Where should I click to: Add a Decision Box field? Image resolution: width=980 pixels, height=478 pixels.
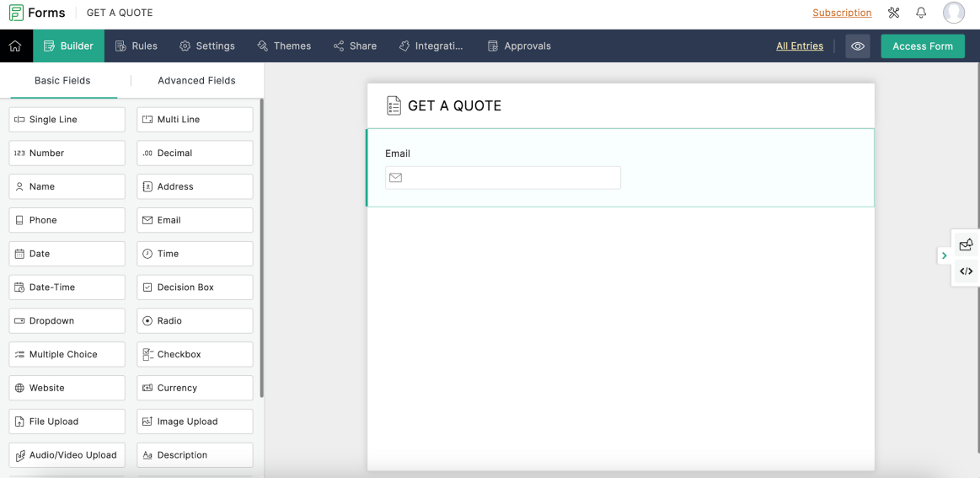pyautogui.click(x=195, y=287)
